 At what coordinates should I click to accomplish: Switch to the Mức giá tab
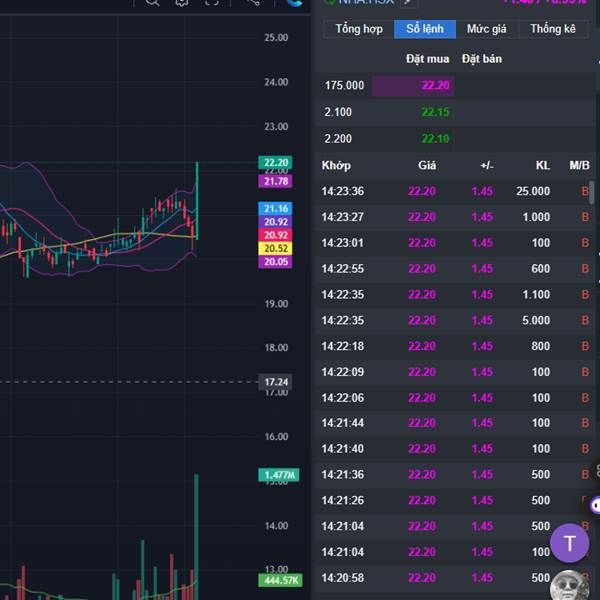coord(487,29)
